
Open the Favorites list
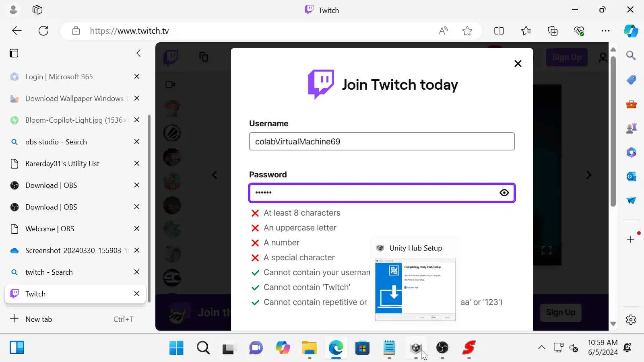click(526, 31)
